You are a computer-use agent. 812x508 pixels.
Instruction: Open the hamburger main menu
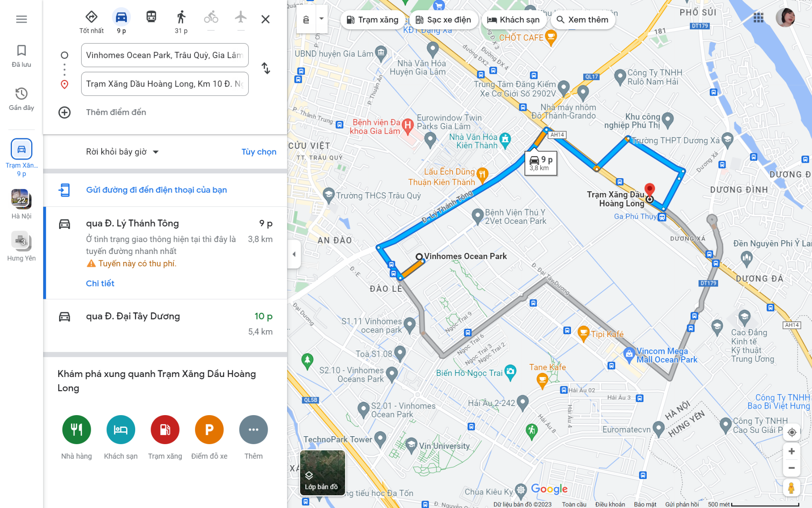[x=21, y=19]
